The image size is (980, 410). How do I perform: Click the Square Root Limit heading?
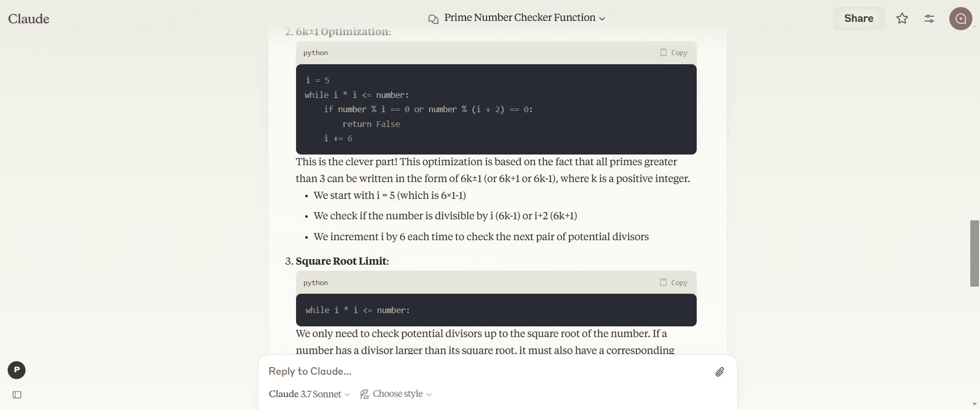tap(342, 261)
